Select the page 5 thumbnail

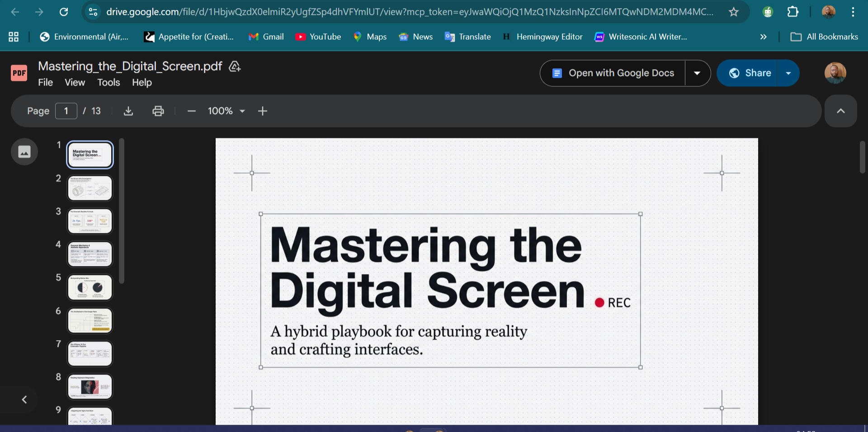point(90,287)
